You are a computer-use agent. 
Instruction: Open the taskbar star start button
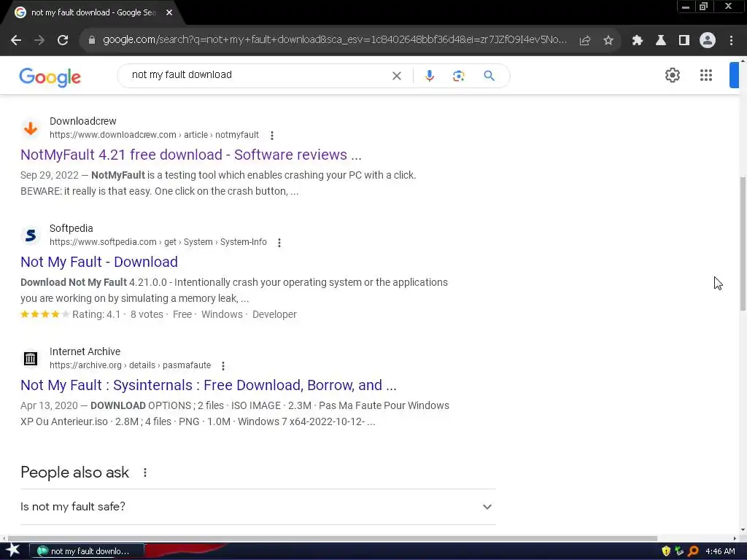pyautogui.click(x=13, y=551)
